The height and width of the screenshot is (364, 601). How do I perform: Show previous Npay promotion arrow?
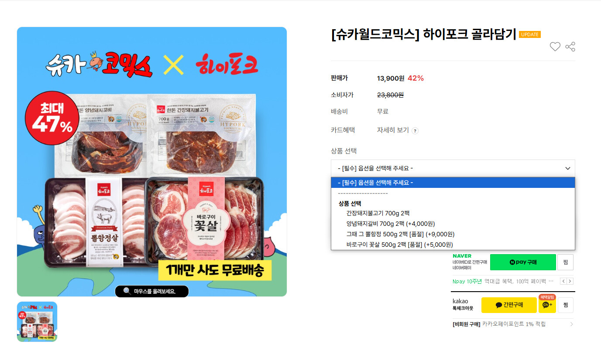click(563, 281)
